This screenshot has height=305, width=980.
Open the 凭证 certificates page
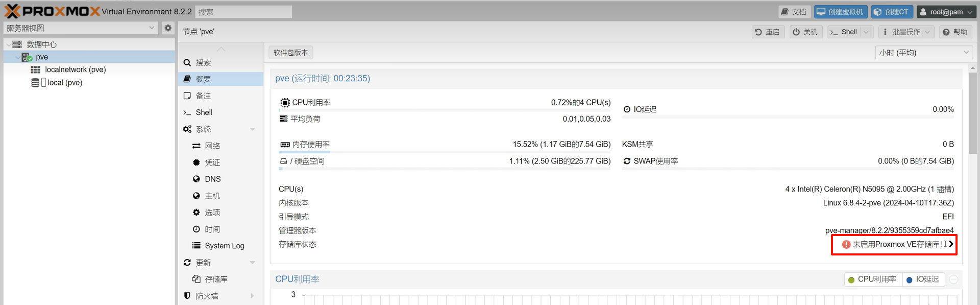220,162
